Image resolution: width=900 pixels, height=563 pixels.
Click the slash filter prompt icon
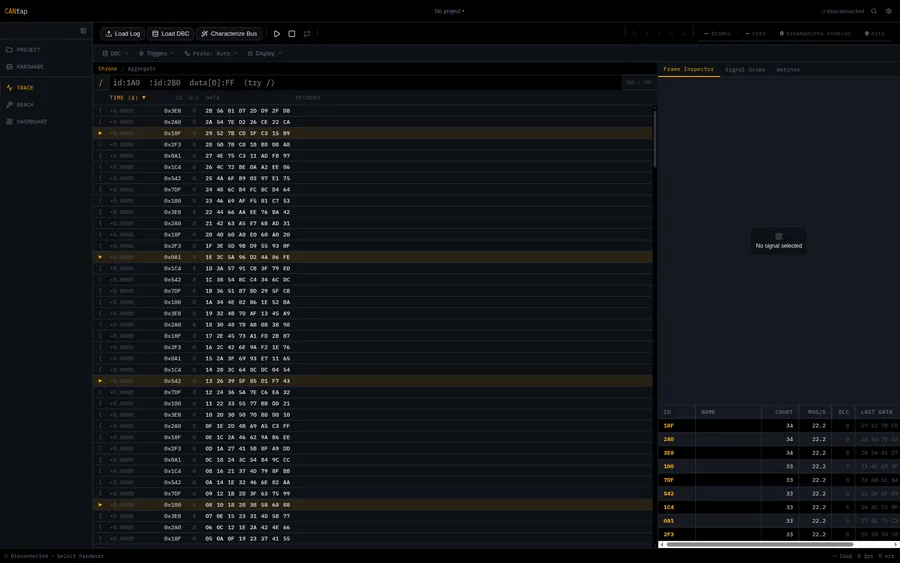pos(101,83)
